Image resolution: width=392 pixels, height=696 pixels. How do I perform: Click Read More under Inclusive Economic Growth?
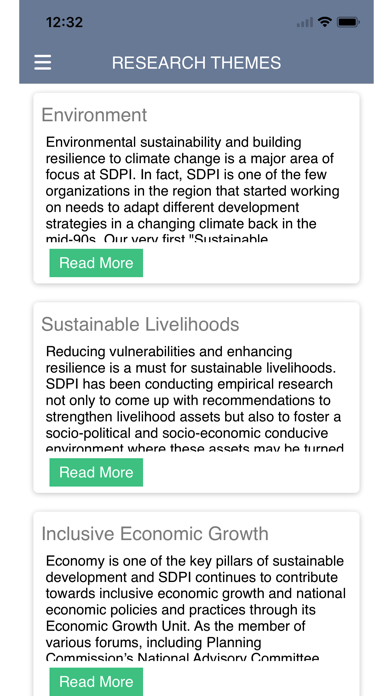click(96, 682)
